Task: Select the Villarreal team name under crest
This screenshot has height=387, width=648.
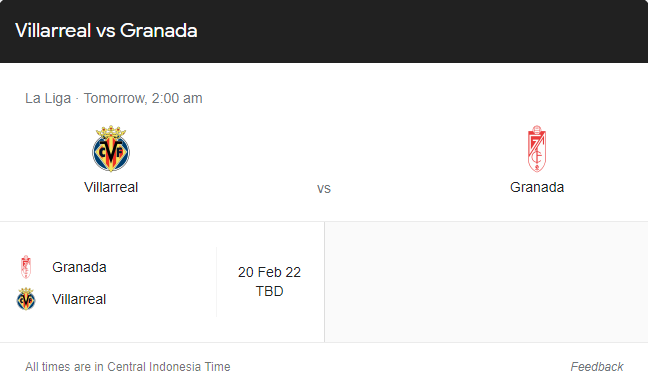Action: click(111, 187)
